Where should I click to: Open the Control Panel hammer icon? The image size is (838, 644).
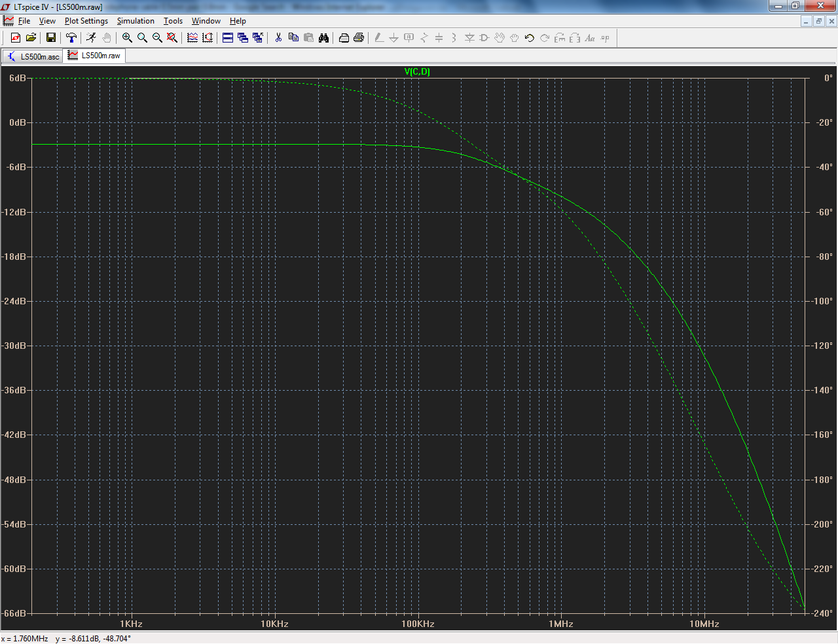tap(71, 38)
